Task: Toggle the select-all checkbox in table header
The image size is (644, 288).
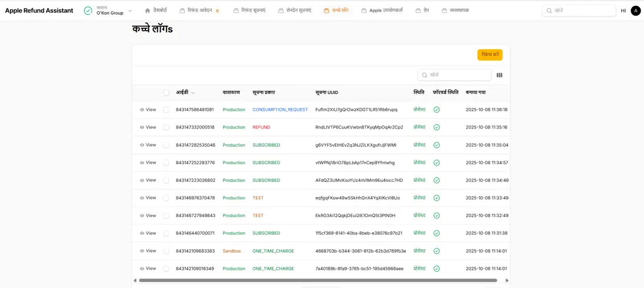Action: pyautogui.click(x=166, y=93)
